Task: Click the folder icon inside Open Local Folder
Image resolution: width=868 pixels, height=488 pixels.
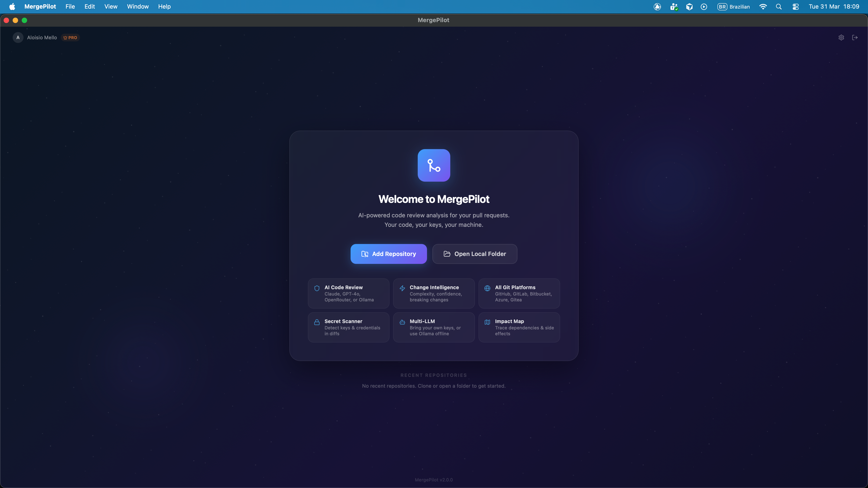Action: pyautogui.click(x=446, y=254)
